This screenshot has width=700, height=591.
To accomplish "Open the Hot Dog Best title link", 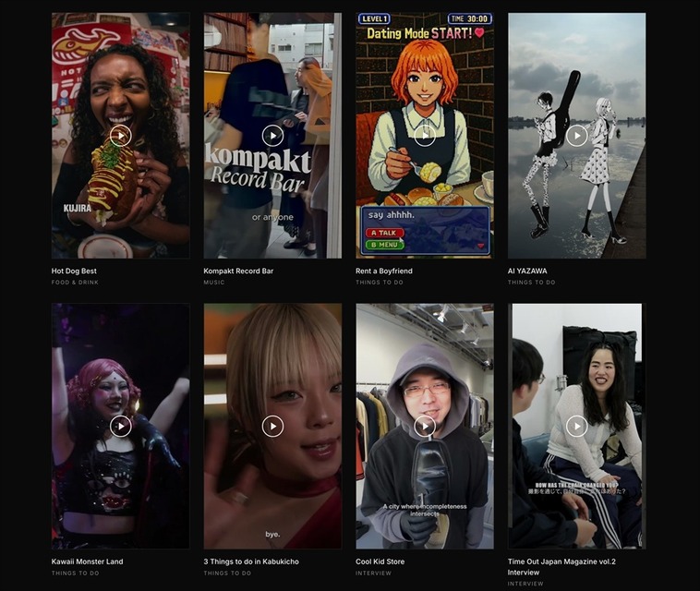I will [x=74, y=271].
